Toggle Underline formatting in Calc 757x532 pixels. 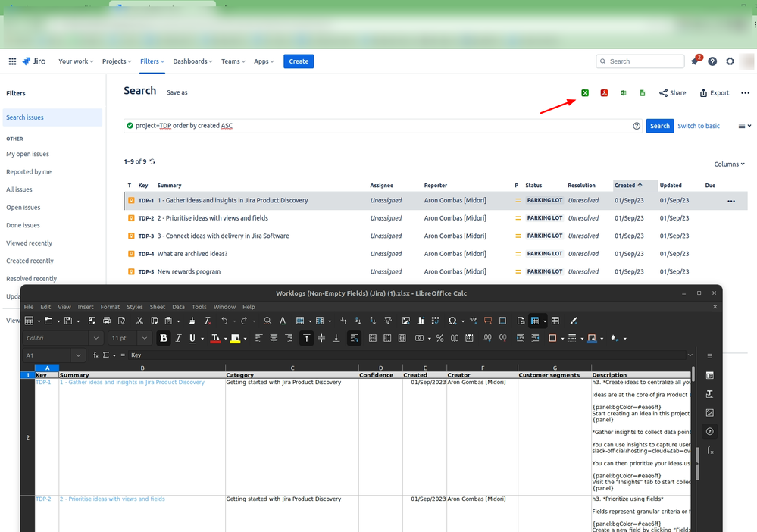click(192, 338)
